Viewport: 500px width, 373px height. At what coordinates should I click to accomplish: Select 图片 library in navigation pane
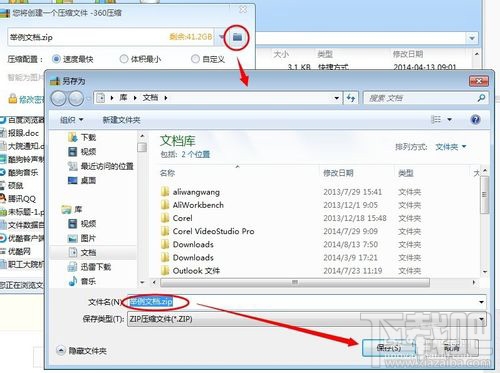(x=82, y=238)
